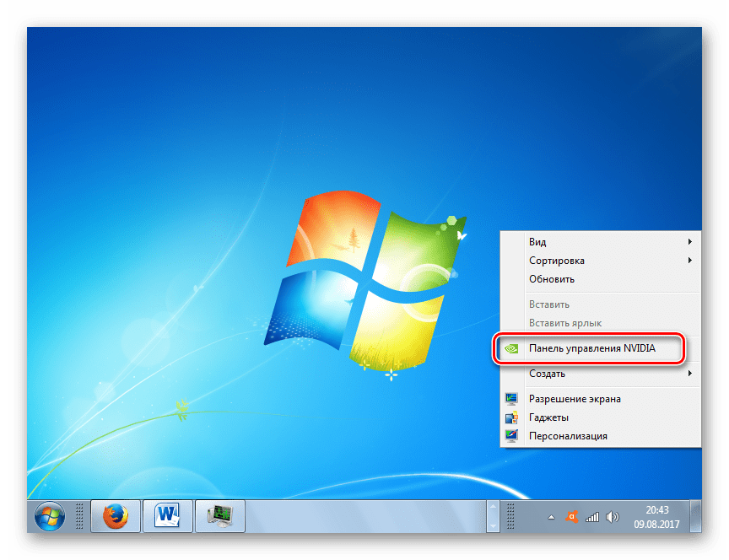Click the taskbar toolbar scroll-down arrow
Screen dimensions: 729x560
493,526
